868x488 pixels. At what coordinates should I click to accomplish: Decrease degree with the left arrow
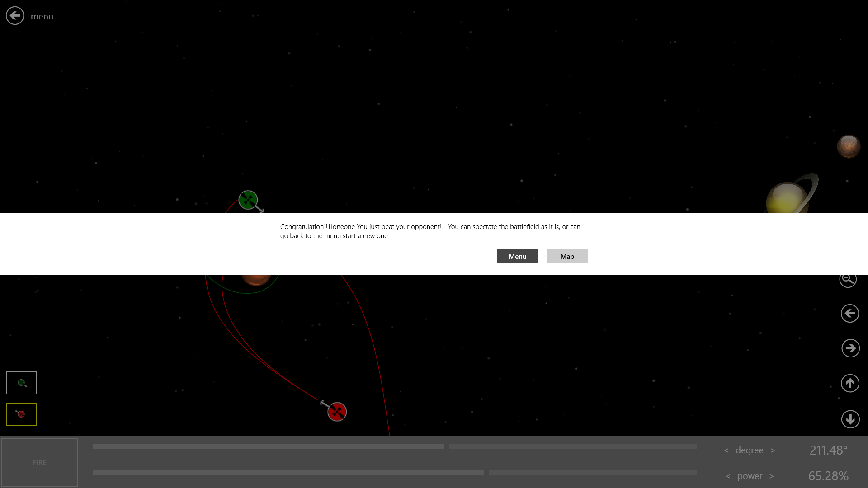click(x=728, y=450)
